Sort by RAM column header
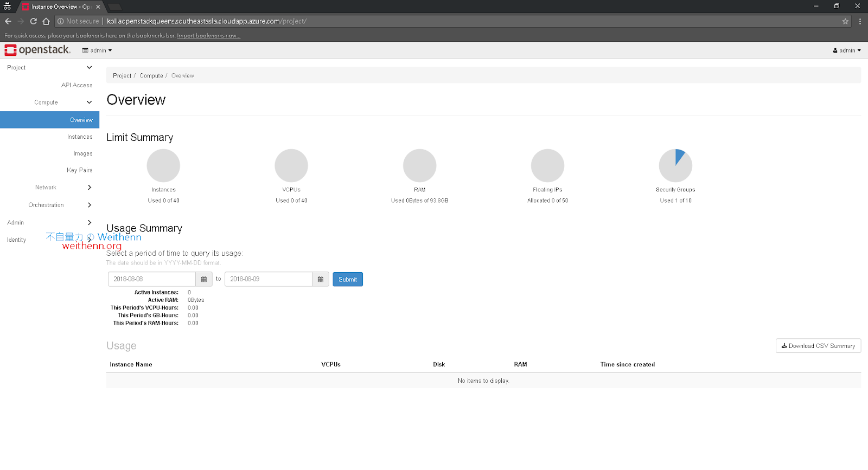 (x=521, y=365)
